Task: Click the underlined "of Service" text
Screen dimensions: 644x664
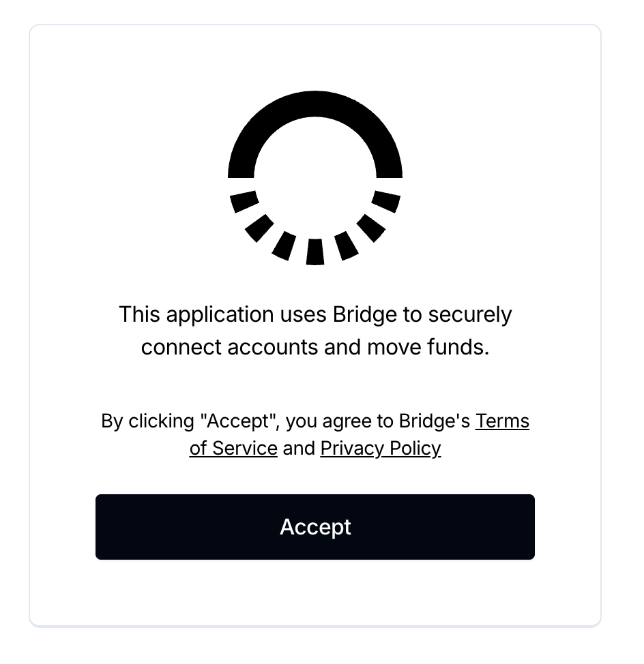Action: (x=233, y=448)
